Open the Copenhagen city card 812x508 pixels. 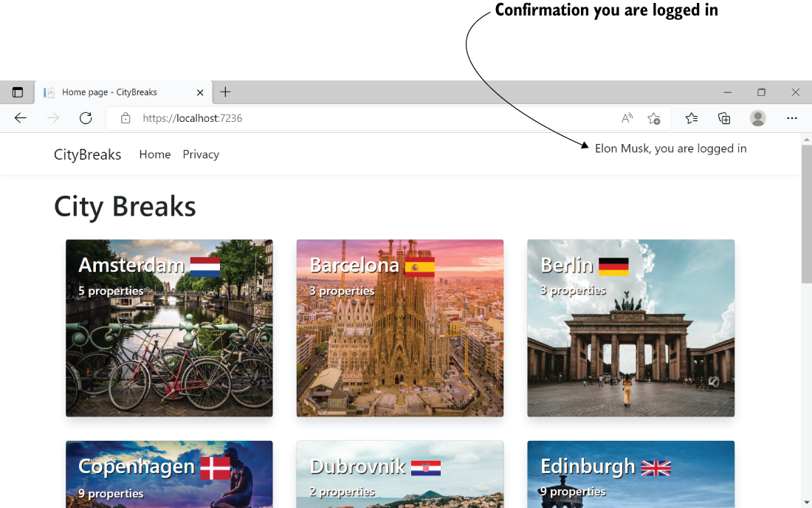coord(169,474)
